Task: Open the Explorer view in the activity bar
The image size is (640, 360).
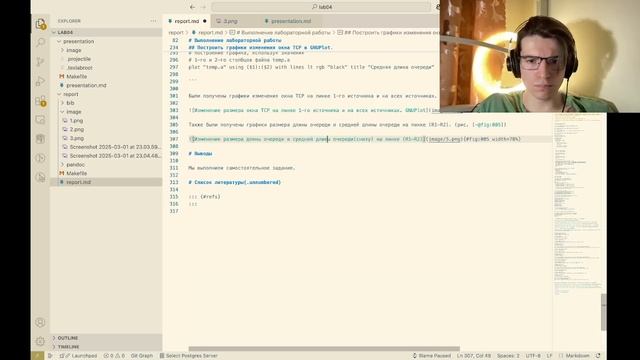Action: pyautogui.click(x=40, y=24)
